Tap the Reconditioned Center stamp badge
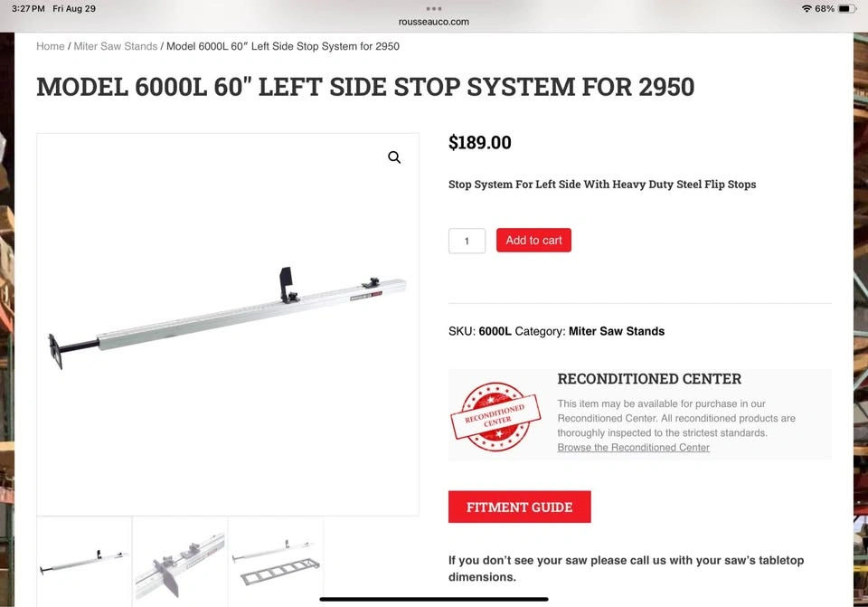The height and width of the screenshot is (607, 868). click(495, 416)
